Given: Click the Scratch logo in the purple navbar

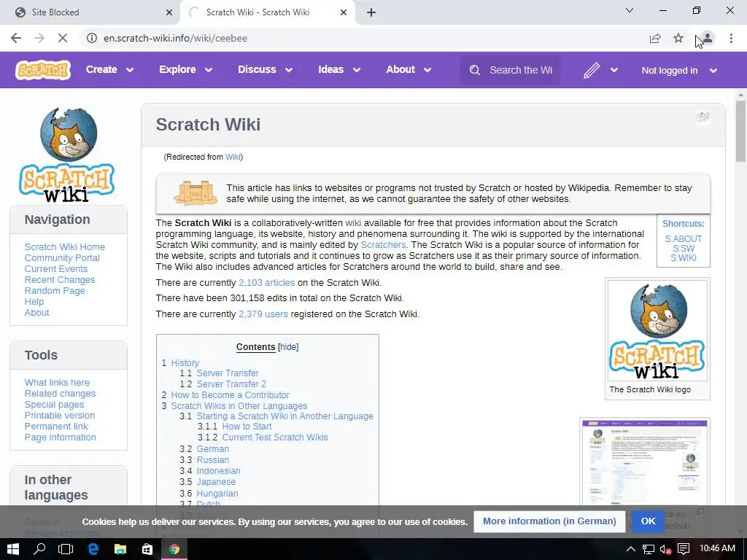Looking at the screenshot, I should click(43, 70).
